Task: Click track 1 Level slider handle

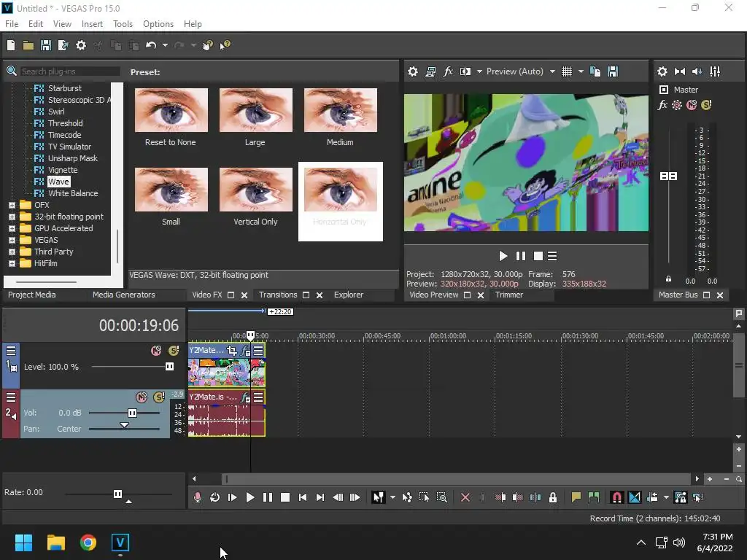Action: [x=169, y=367]
